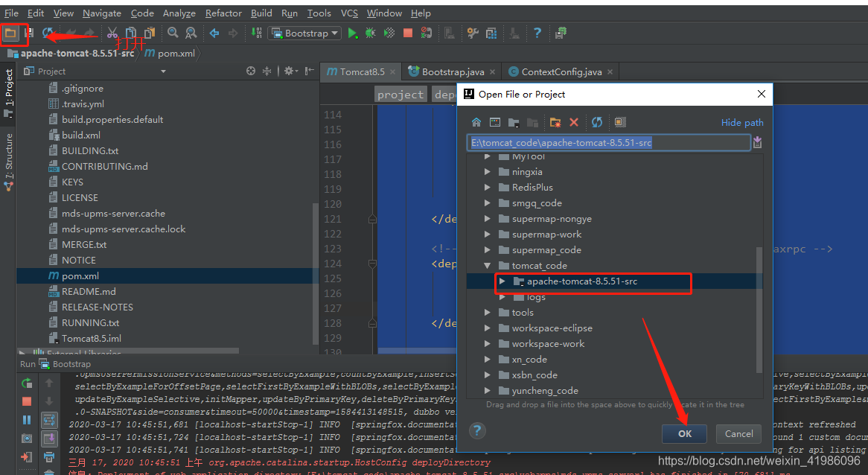Toggle show hidden files icon in dialog
The image size is (868, 475).
tap(620, 122)
